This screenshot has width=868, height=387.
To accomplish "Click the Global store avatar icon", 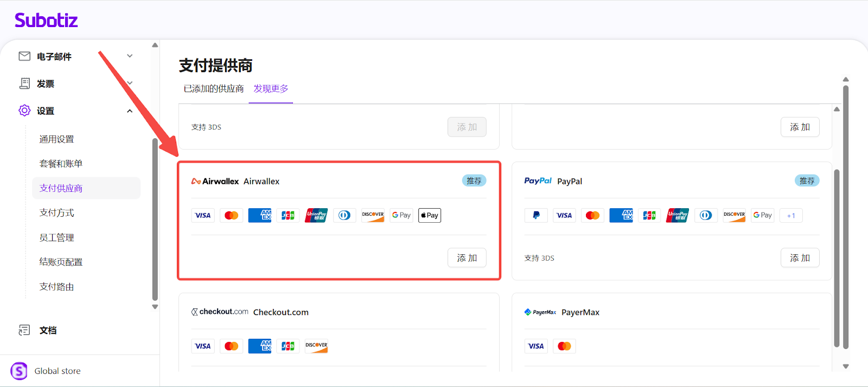I will pyautogui.click(x=19, y=371).
